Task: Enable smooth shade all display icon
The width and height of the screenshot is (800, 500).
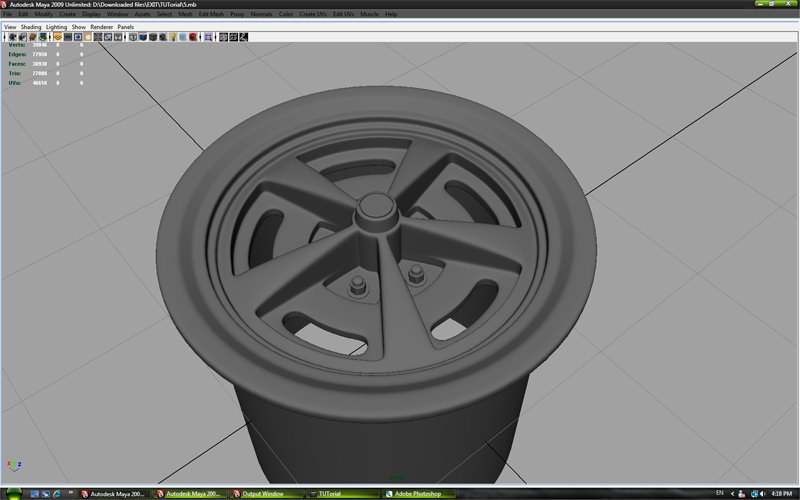Action: tap(144, 37)
